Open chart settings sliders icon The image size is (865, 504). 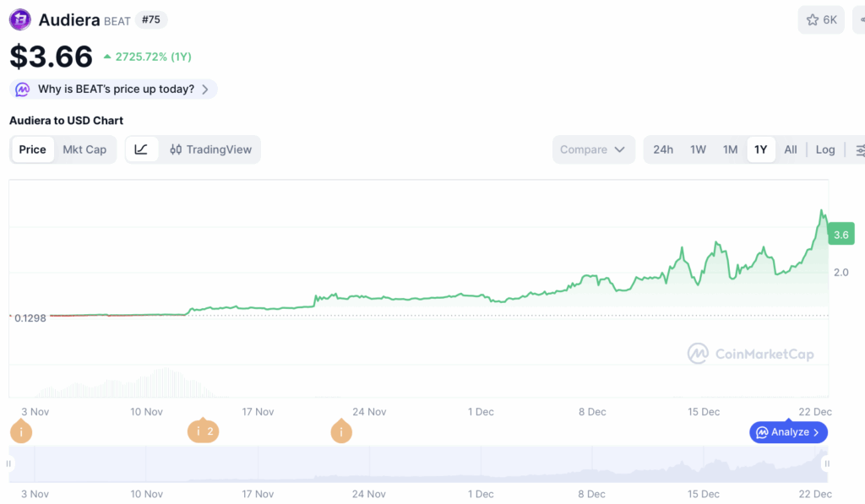pyautogui.click(x=859, y=149)
